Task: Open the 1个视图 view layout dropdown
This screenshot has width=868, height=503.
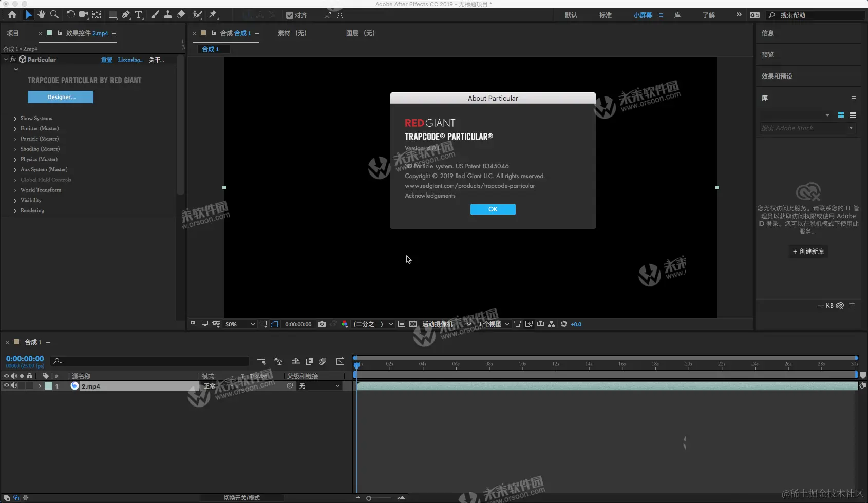Action: coord(494,324)
